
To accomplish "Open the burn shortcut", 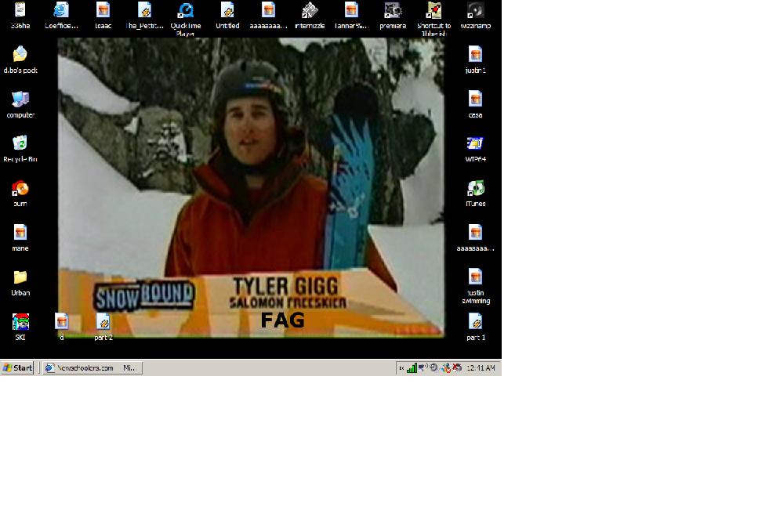I will coord(20,190).
